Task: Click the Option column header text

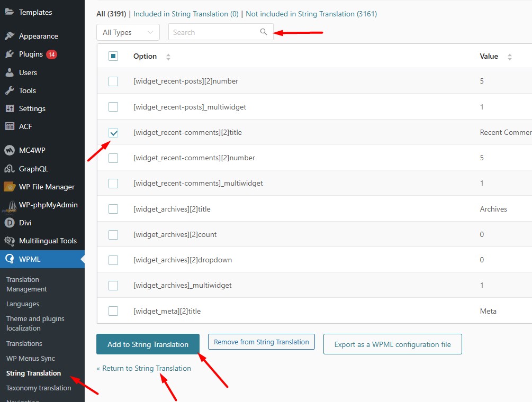Action: [145, 56]
